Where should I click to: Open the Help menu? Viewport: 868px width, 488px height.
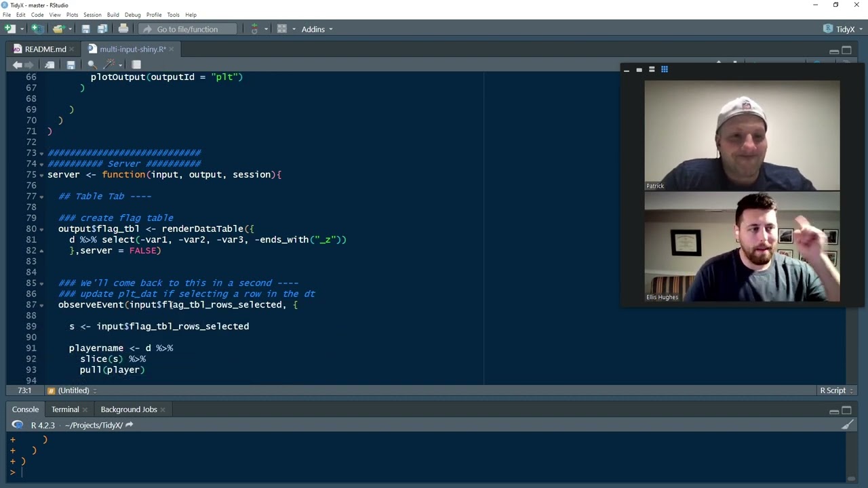coord(191,15)
